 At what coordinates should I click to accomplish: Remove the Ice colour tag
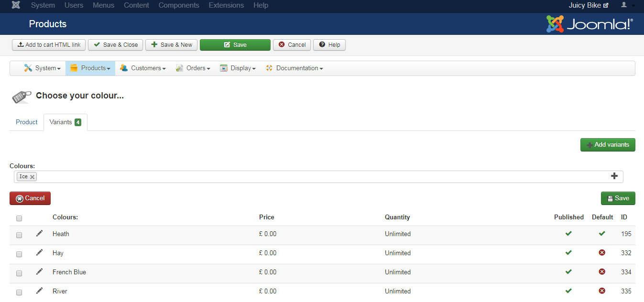click(x=32, y=177)
